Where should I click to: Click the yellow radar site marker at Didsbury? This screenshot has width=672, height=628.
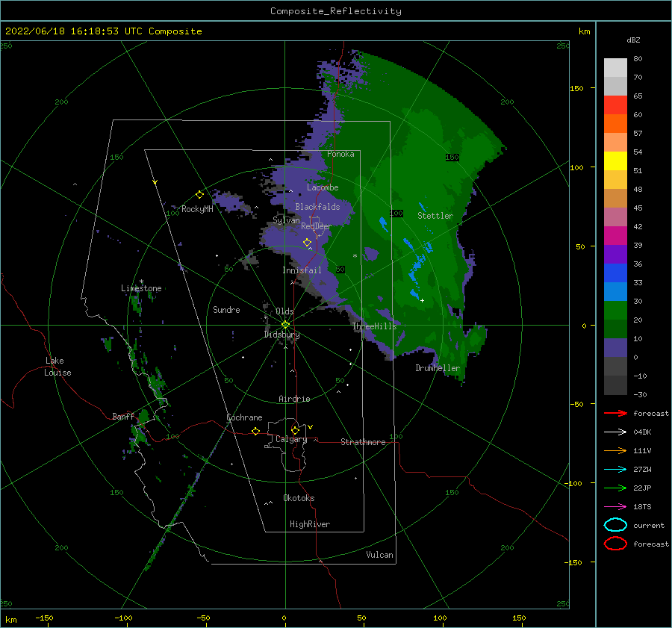coord(285,325)
